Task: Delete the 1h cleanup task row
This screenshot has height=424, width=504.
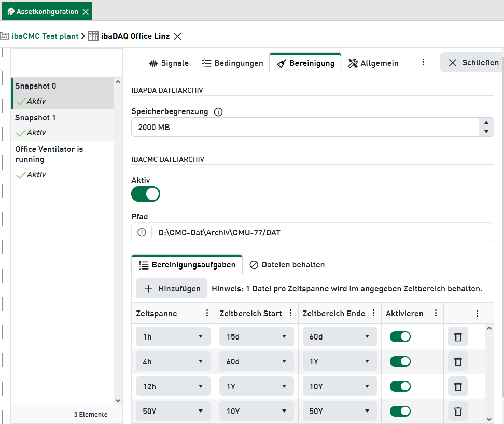Action: coord(458,336)
